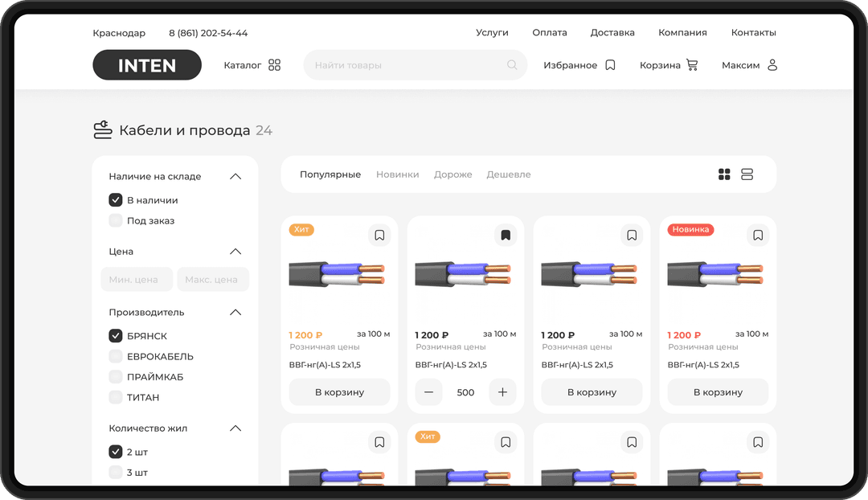Image resolution: width=868 pixels, height=500 pixels.
Task: Increase quantity with the plus stepper
Action: coord(502,392)
